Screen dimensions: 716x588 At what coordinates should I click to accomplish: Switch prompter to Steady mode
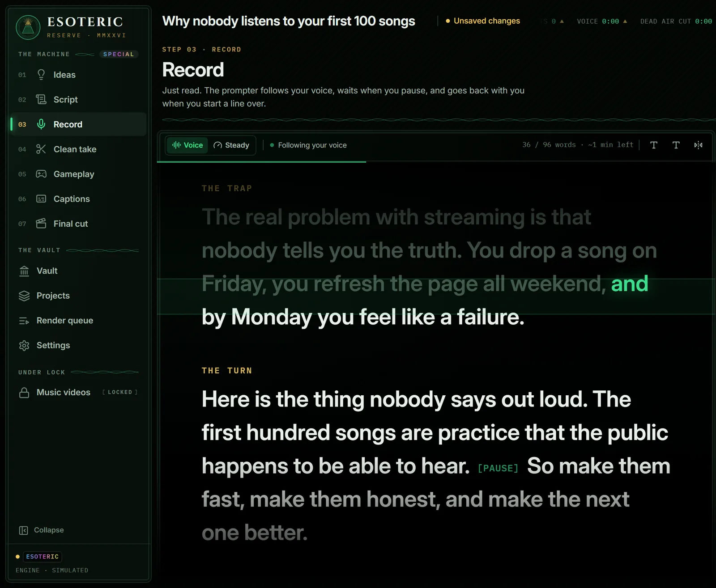click(x=231, y=145)
